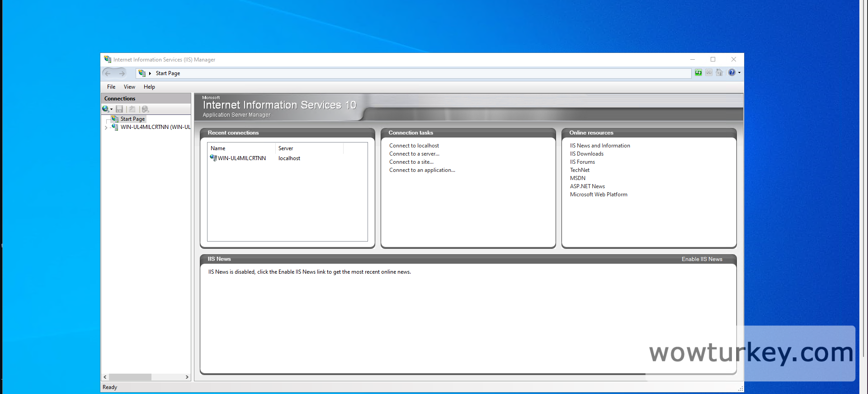Click the Home icon in the address toolbar

719,73
